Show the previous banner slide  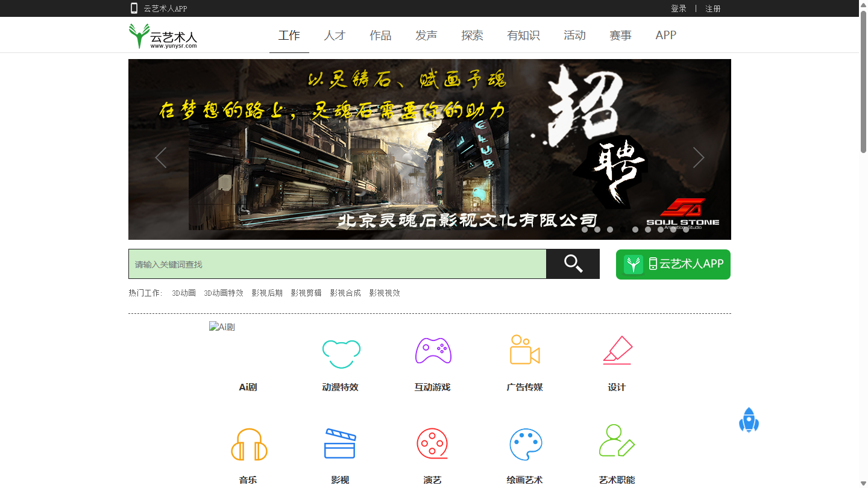click(x=160, y=157)
